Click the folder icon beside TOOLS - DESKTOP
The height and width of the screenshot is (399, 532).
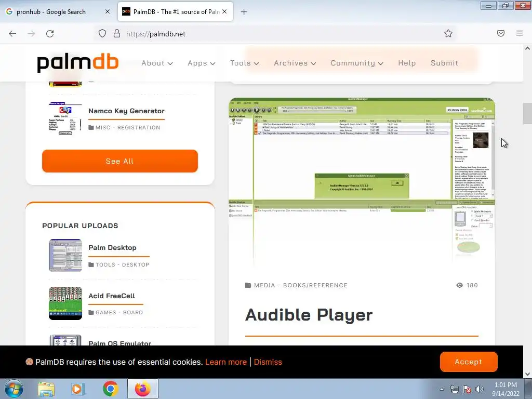click(x=91, y=264)
